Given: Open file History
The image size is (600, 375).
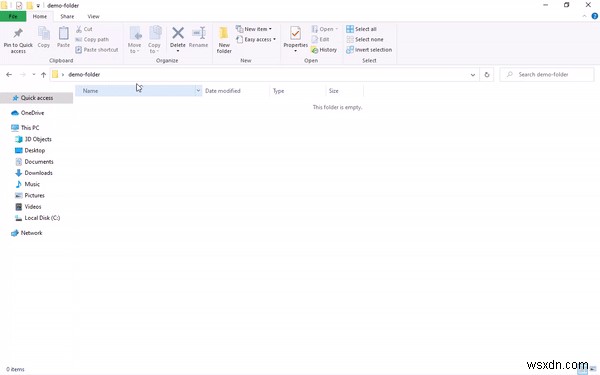Looking at the screenshot, I should pyautogui.click(x=324, y=50).
